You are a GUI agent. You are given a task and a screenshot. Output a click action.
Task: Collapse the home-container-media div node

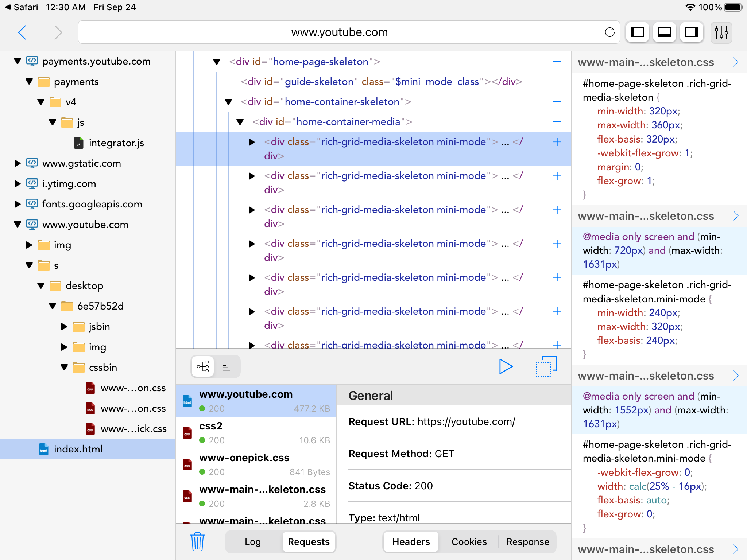pos(240,122)
